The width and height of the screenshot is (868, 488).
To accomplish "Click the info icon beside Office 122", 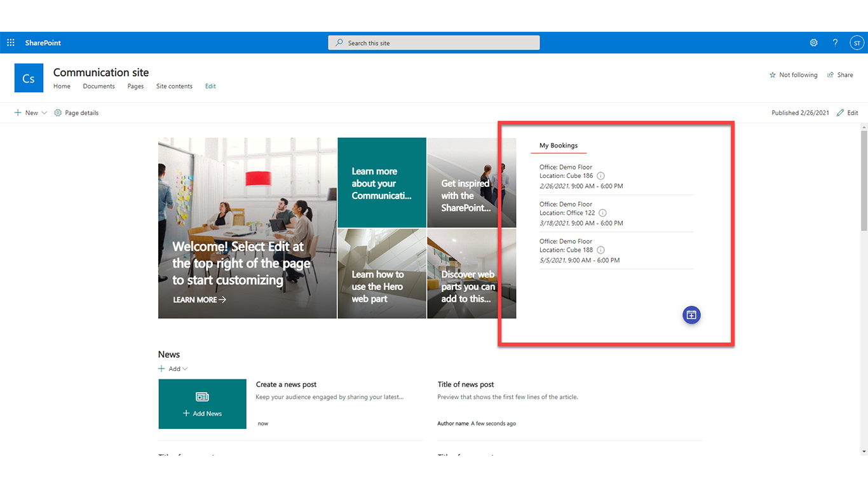I will point(602,213).
